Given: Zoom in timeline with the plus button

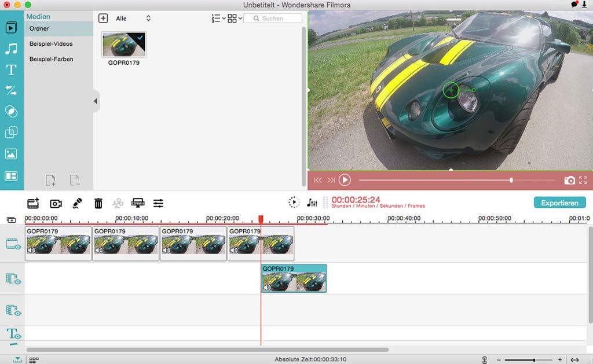Looking at the screenshot, I should [559, 360].
